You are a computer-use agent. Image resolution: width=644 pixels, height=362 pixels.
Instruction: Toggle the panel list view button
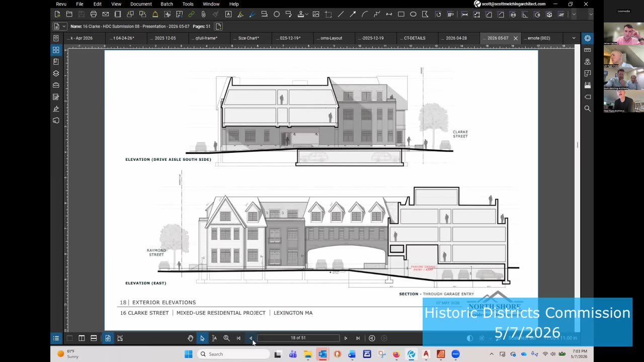(56, 338)
